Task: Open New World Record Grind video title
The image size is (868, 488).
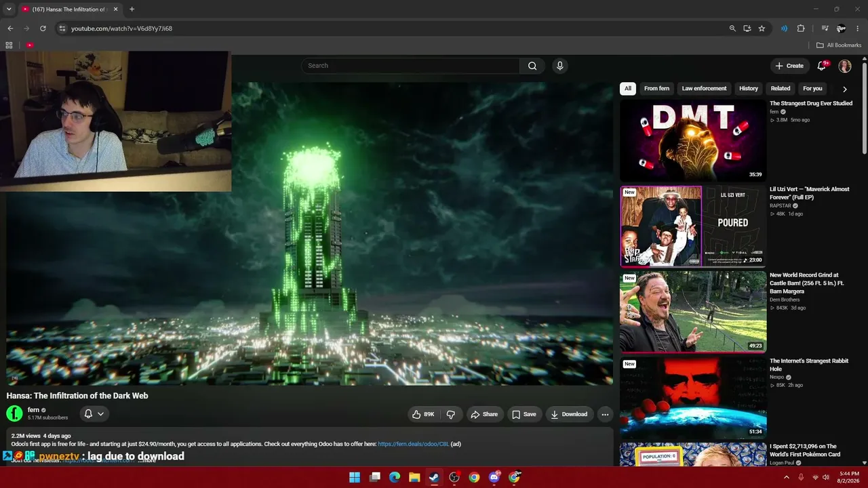Action: (x=807, y=283)
